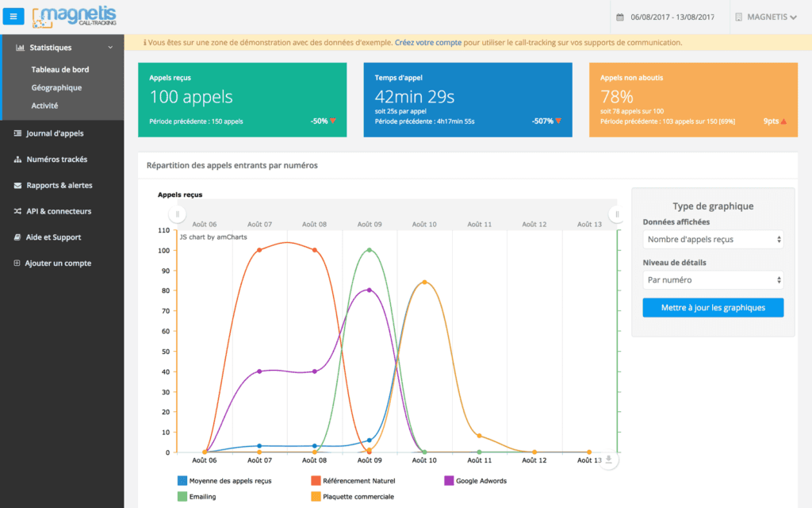
Task: Follow the Créez votre compte link
Action: (428, 42)
